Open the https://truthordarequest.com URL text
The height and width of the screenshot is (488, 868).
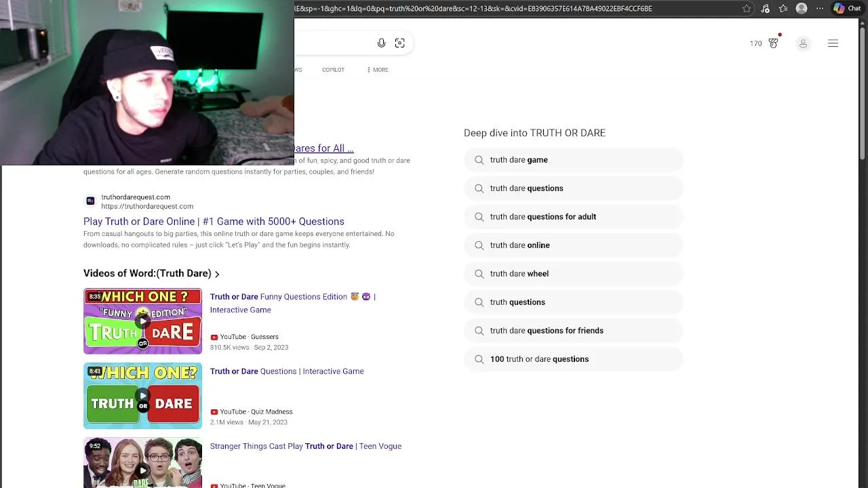pos(147,206)
